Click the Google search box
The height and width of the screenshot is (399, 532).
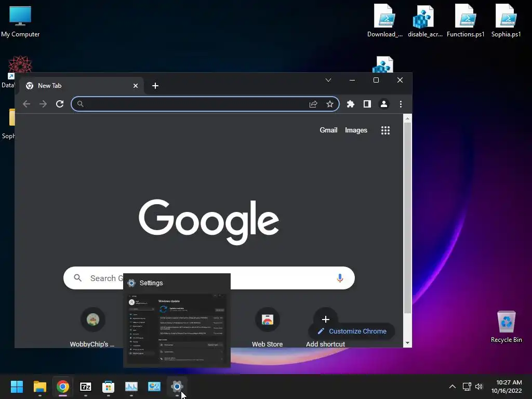pyautogui.click(x=209, y=278)
